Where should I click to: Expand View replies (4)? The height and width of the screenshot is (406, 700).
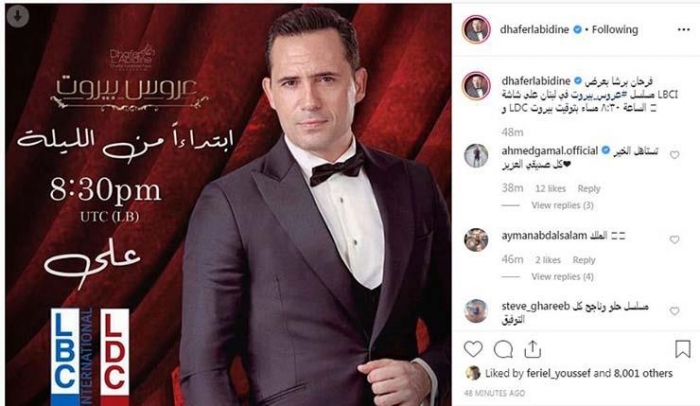(x=562, y=277)
